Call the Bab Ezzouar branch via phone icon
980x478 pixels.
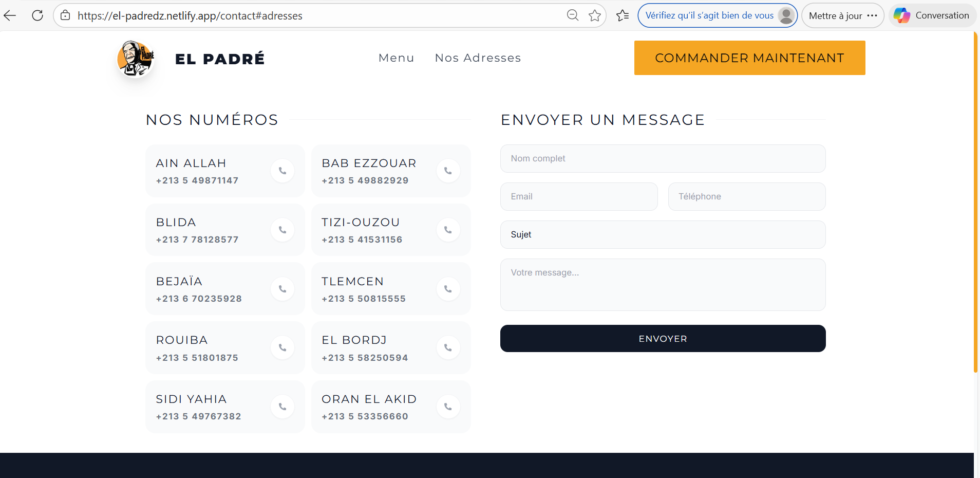[x=448, y=171]
